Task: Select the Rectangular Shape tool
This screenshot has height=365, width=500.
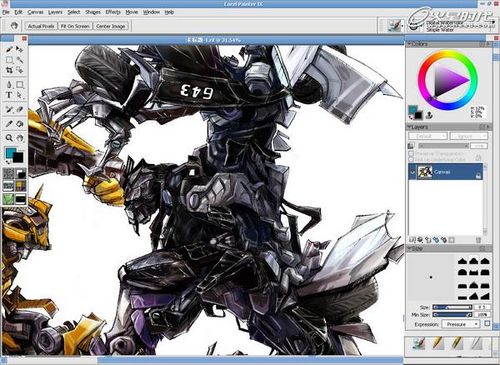Action: coord(20,85)
